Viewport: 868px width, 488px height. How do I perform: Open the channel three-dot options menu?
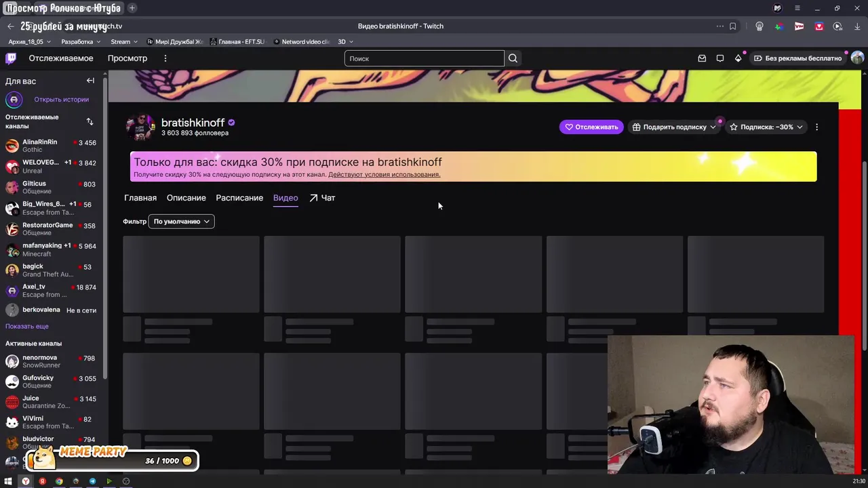click(816, 127)
